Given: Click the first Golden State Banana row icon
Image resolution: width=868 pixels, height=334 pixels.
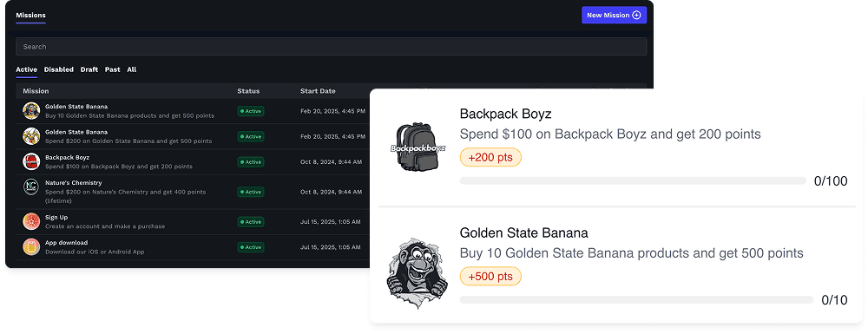Looking at the screenshot, I should point(31,110).
